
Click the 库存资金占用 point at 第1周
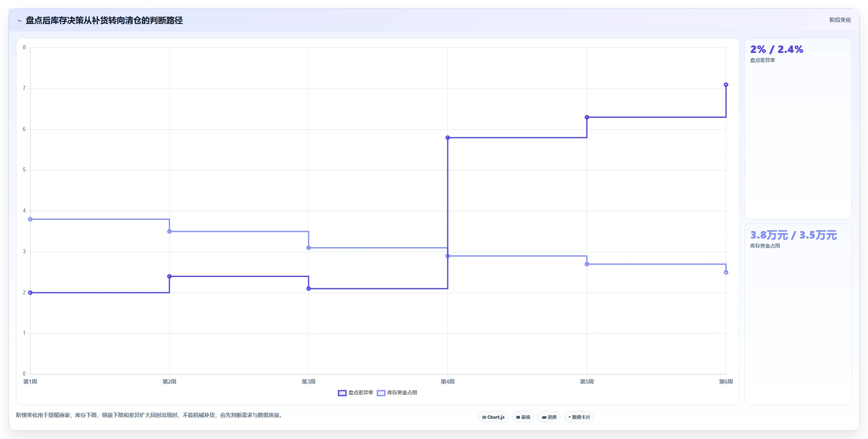click(x=30, y=219)
